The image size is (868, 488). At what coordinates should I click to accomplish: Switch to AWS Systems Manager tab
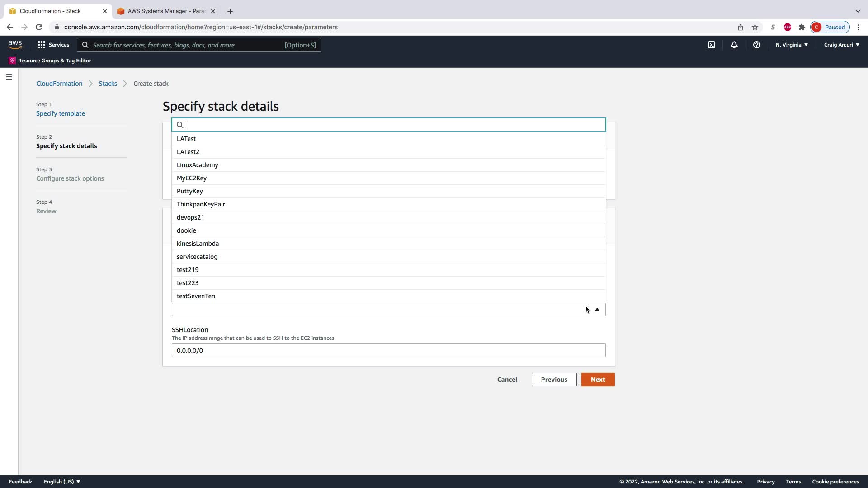[x=165, y=11]
